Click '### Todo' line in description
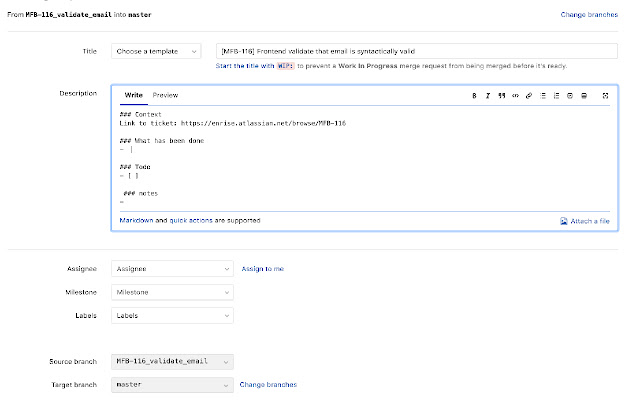Viewport: 640px width, 400px height. point(135,167)
